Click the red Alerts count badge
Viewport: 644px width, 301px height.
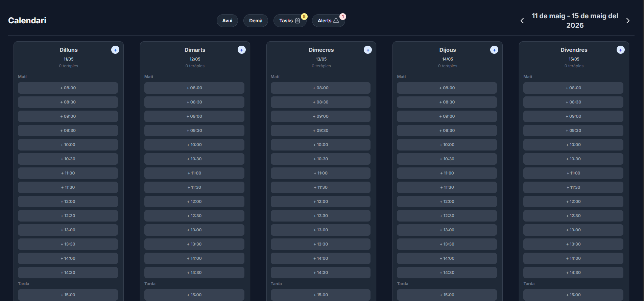pyautogui.click(x=342, y=17)
